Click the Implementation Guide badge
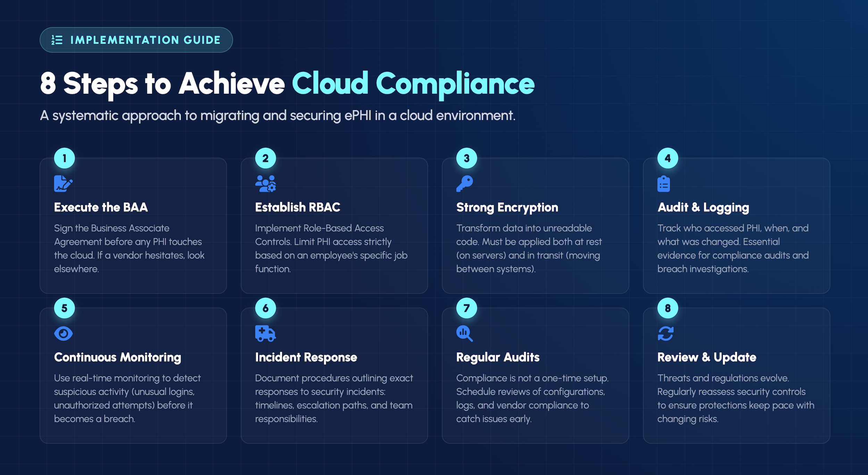The height and width of the screenshot is (475, 868). pyautogui.click(x=136, y=40)
